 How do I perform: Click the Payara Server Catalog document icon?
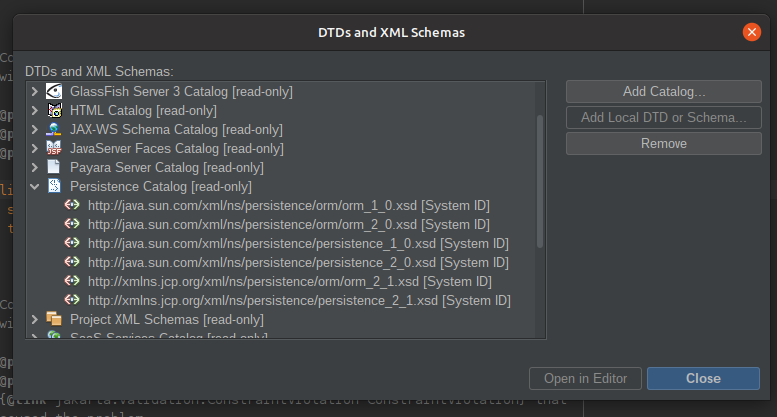point(54,167)
